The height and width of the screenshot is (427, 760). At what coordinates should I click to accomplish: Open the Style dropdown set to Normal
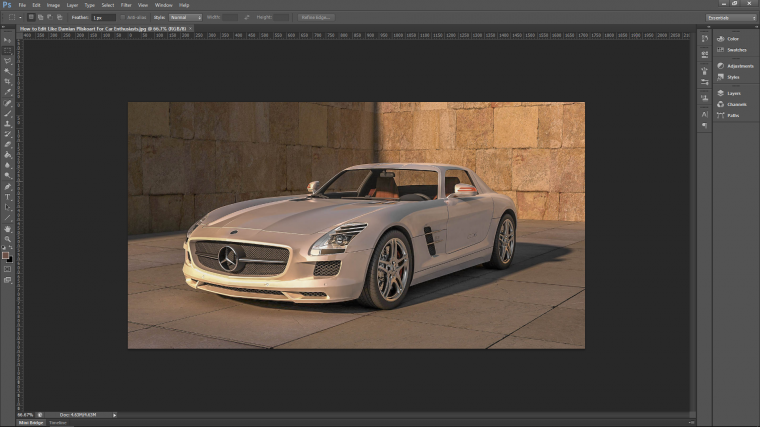(185, 17)
